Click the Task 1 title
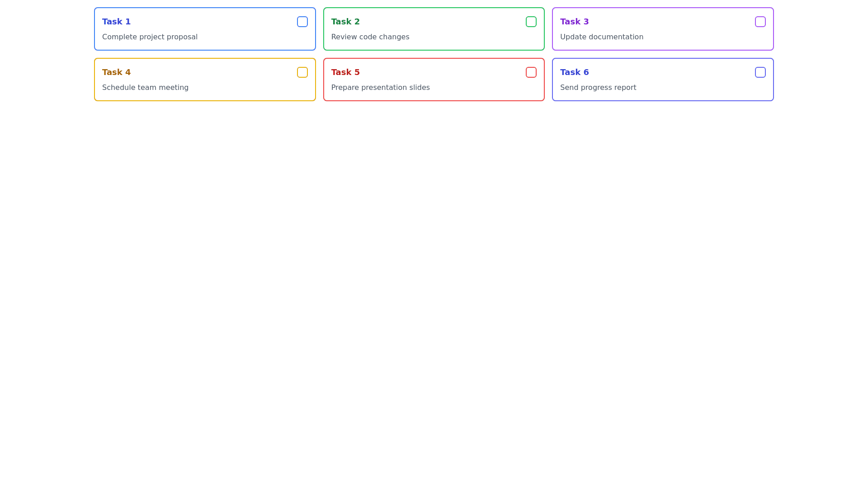The height and width of the screenshot is (488, 868). point(116,22)
